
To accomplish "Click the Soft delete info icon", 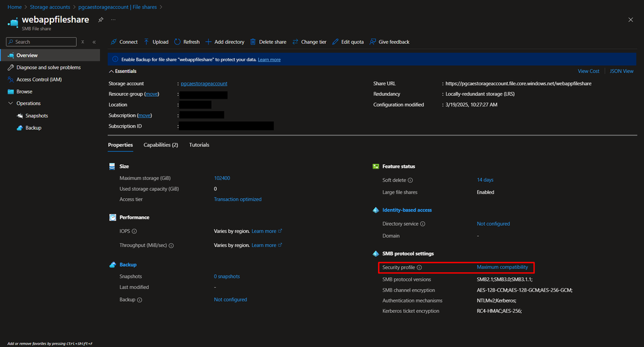I will coord(410,181).
